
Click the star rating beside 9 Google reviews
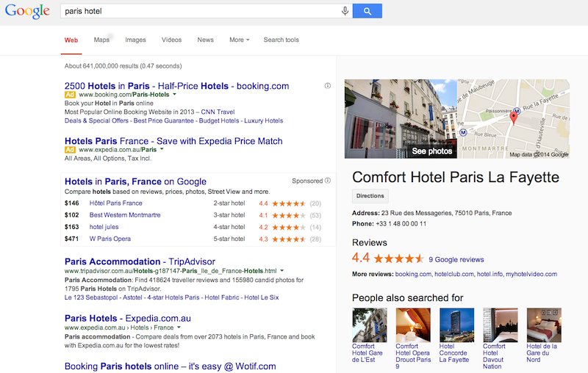pyautogui.click(x=398, y=258)
